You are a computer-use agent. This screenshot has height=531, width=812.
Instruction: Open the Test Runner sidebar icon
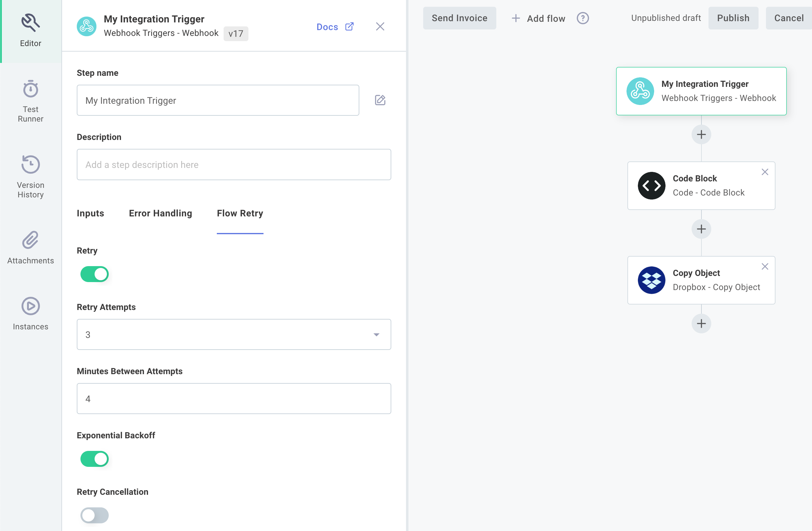[30, 90]
